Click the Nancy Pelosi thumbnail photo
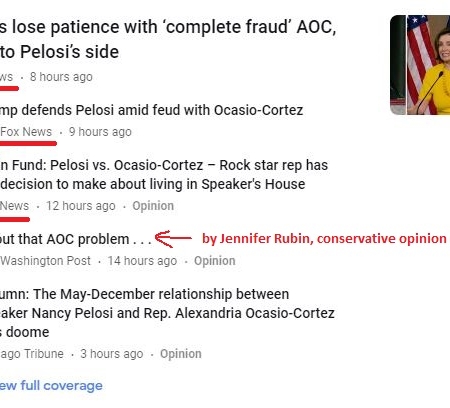This screenshot has width=450, height=408. point(420,65)
